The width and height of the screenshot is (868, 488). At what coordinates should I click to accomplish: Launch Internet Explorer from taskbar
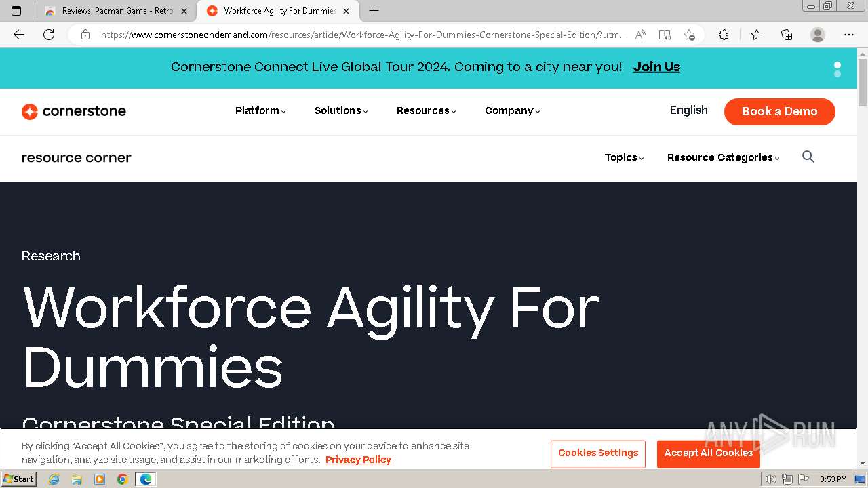tap(54, 479)
